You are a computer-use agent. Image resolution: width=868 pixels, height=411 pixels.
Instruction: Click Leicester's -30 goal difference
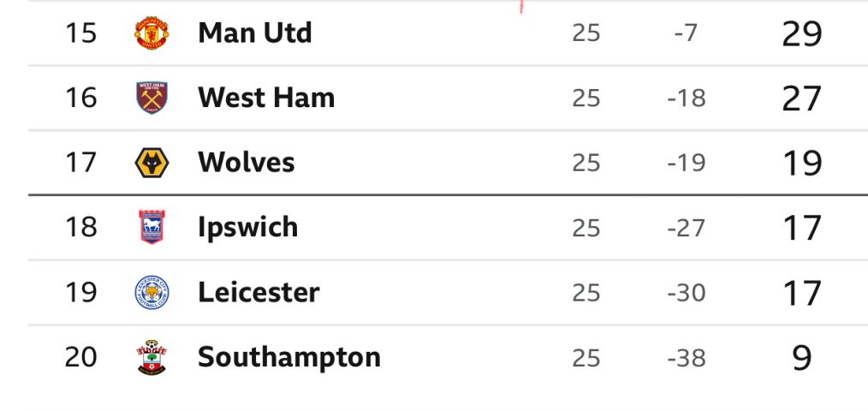click(x=687, y=293)
